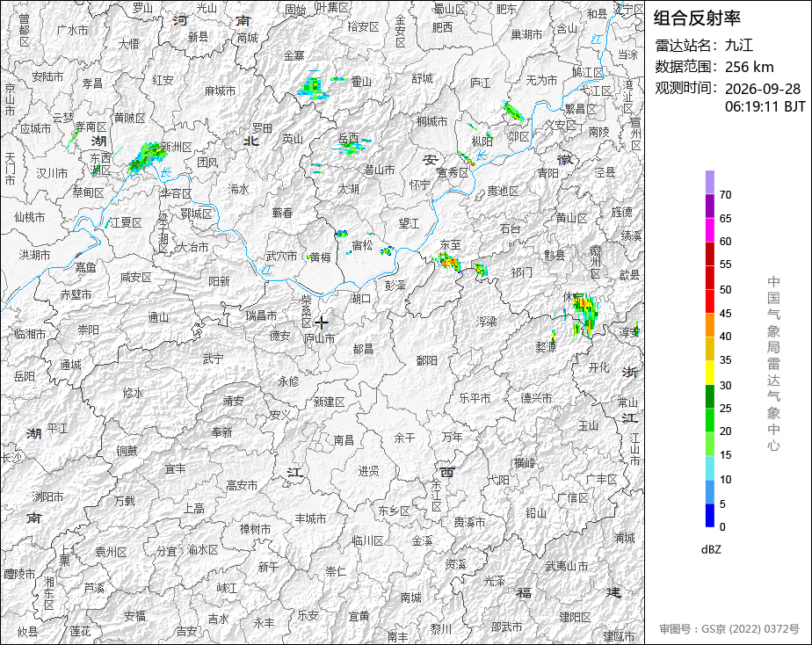Click the strong echo cluster near 休宁
This screenshot has height=645, width=812.
click(x=584, y=313)
